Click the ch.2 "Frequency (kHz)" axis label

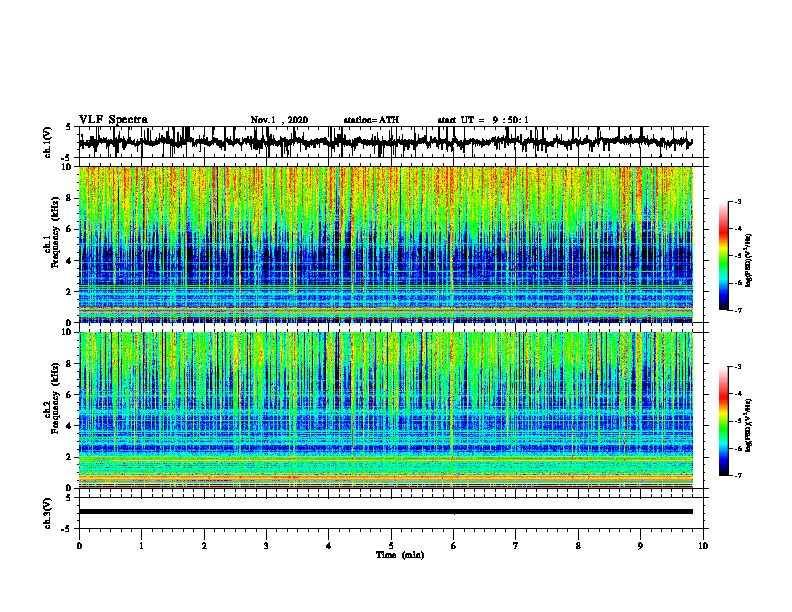(56, 398)
